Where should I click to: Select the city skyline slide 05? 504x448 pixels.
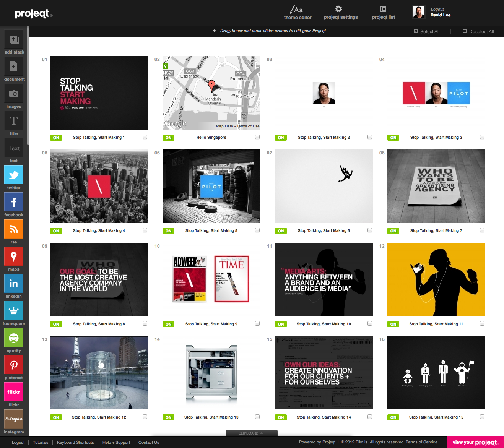coord(99,186)
